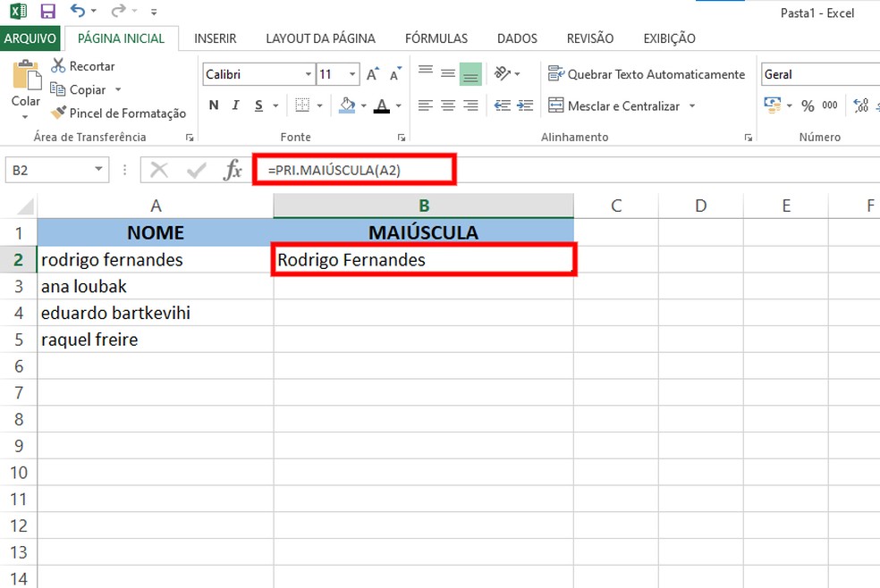Open the ARQUIVO menu
880x588 pixels.
tap(30, 38)
